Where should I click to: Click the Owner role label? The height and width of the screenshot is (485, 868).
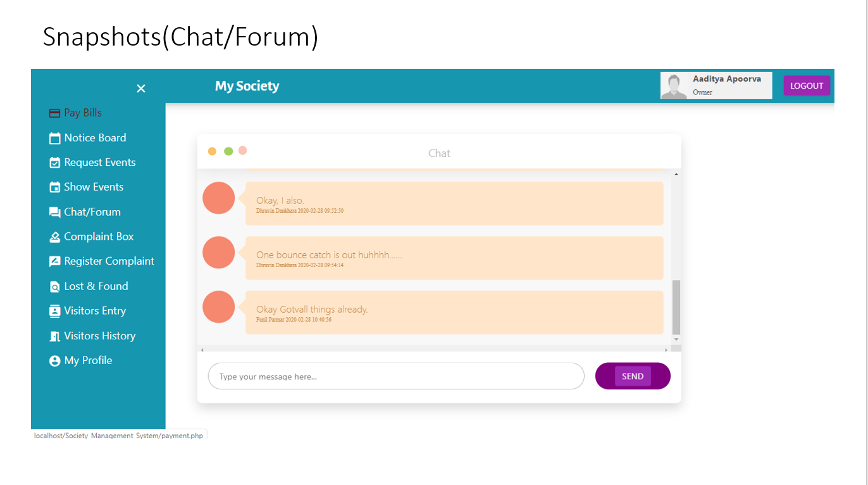[702, 92]
